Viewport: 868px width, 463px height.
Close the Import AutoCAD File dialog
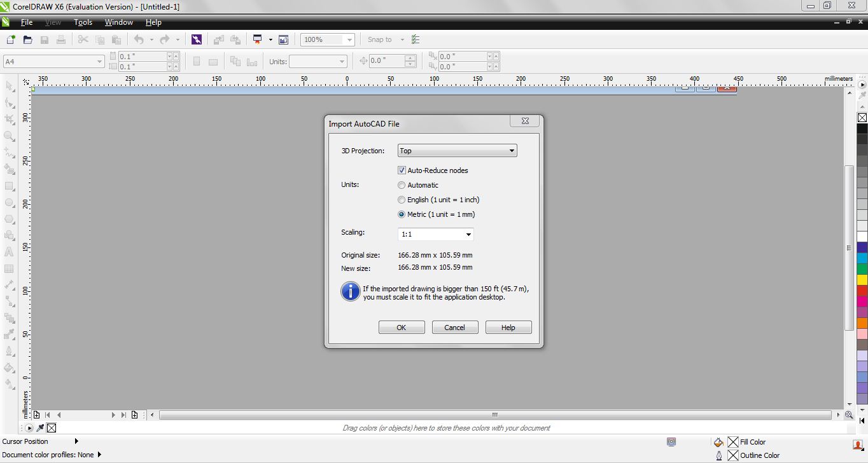(525, 121)
